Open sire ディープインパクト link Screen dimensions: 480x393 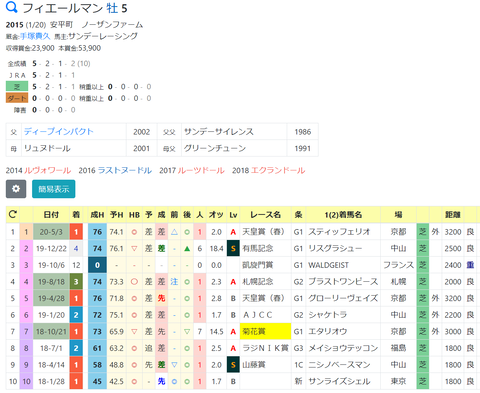click(x=58, y=132)
